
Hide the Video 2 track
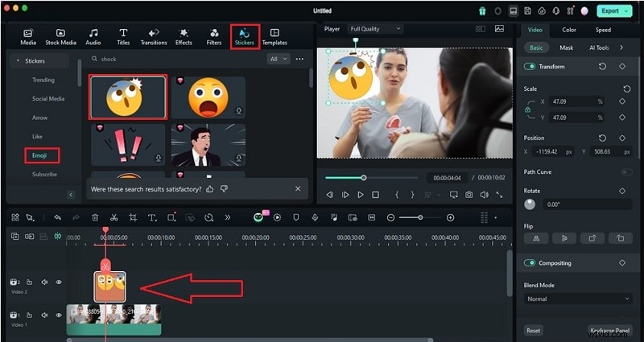59,282
